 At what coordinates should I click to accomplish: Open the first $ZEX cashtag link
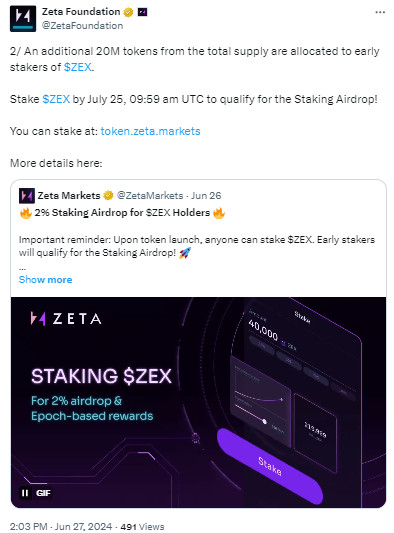pos(78,67)
